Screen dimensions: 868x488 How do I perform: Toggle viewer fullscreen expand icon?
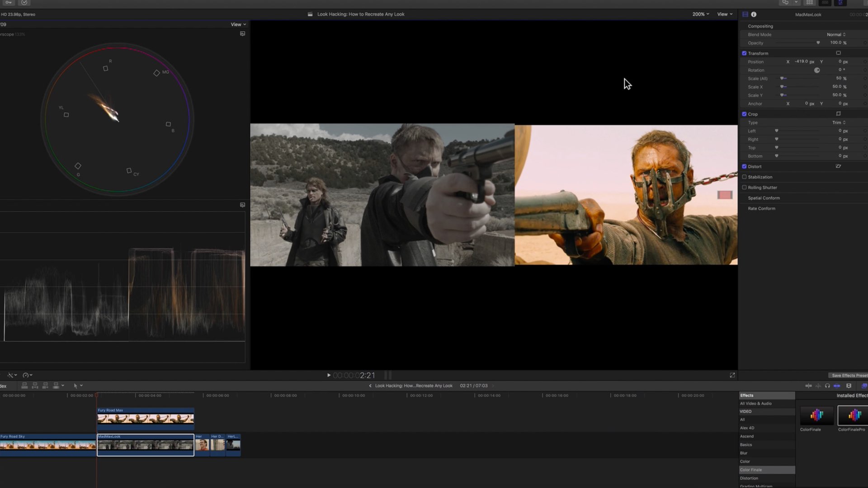(732, 375)
